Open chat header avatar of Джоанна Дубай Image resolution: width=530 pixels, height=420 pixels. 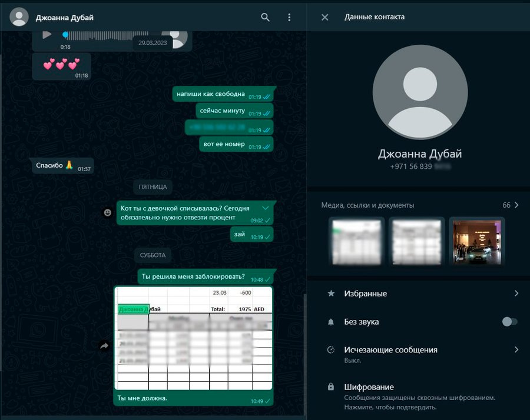19,17
